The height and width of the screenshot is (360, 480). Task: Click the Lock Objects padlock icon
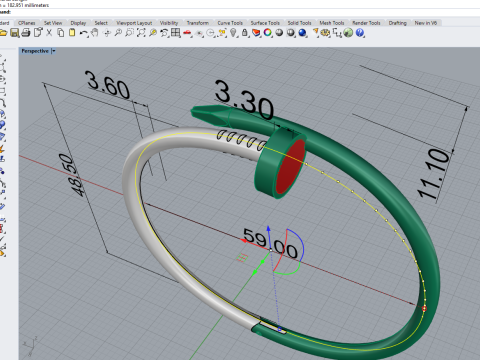(245, 33)
